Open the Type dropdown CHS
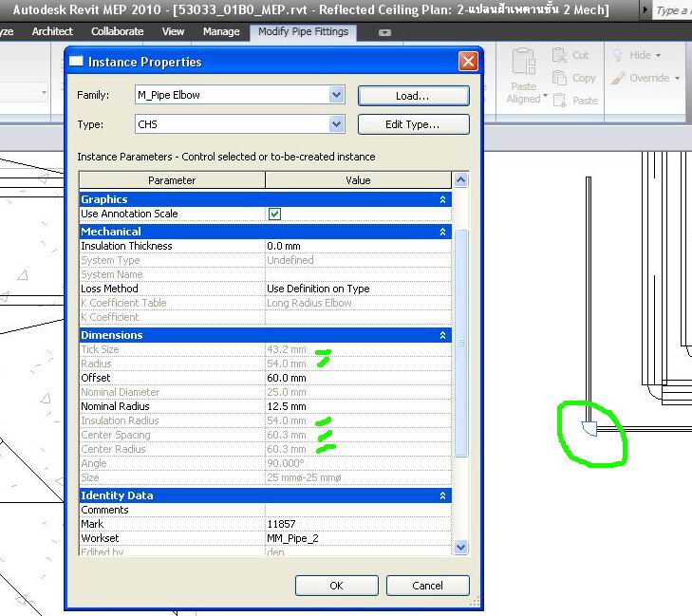 (x=337, y=124)
